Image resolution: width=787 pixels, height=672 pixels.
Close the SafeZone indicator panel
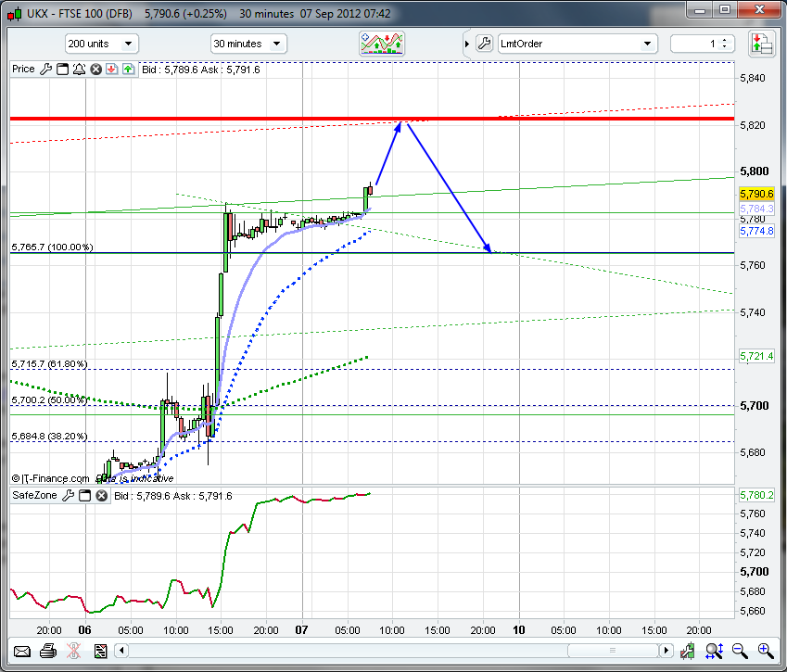click(x=102, y=496)
